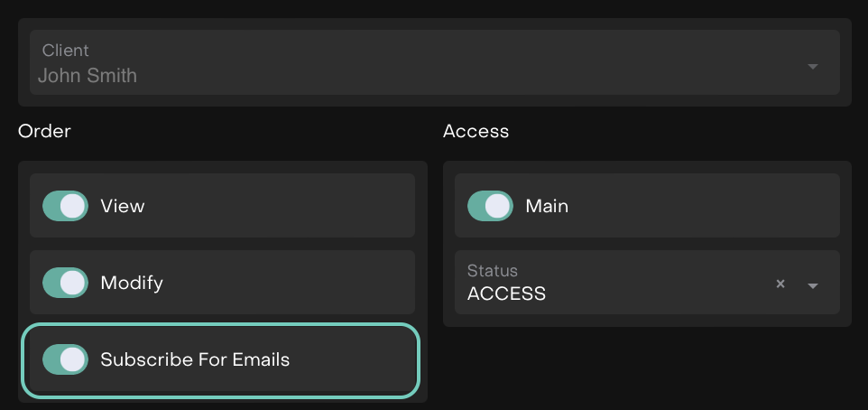The height and width of the screenshot is (410, 868).
Task: Toggle the View switch off
Action: pyautogui.click(x=66, y=206)
